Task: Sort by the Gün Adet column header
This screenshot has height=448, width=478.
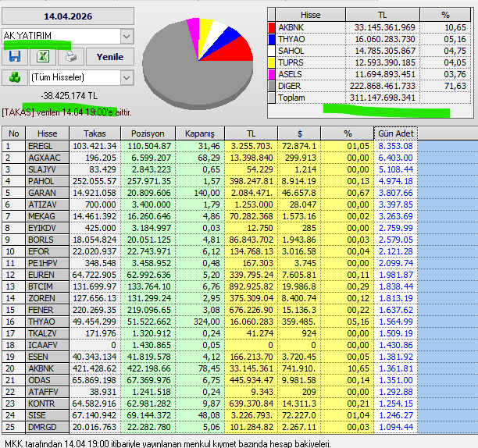Action: tap(396, 133)
